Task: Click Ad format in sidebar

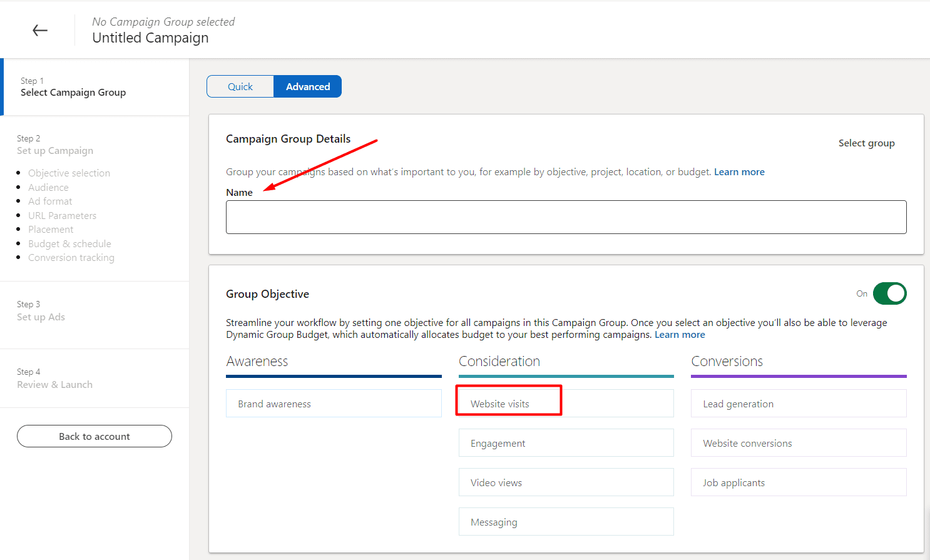Action: (50, 201)
